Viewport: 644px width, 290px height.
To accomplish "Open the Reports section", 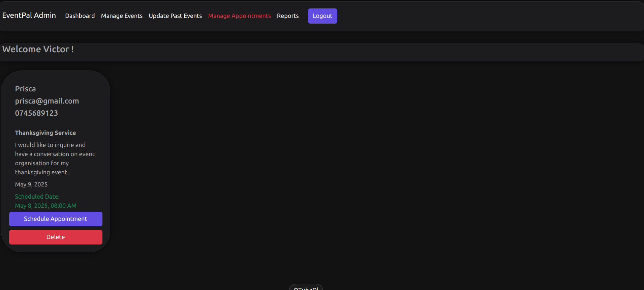I will (x=287, y=16).
